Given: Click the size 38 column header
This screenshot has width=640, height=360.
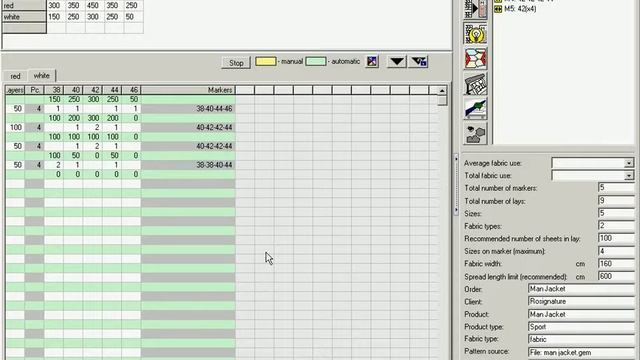Looking at the screenshot, I should tap(54, 90).
